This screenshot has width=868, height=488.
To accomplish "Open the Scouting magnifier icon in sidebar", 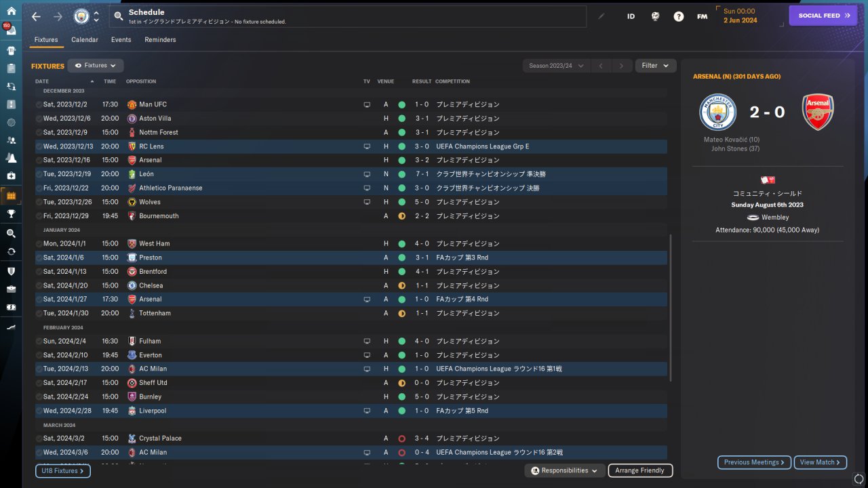I will pyautogui.click(x=11, y=233).
